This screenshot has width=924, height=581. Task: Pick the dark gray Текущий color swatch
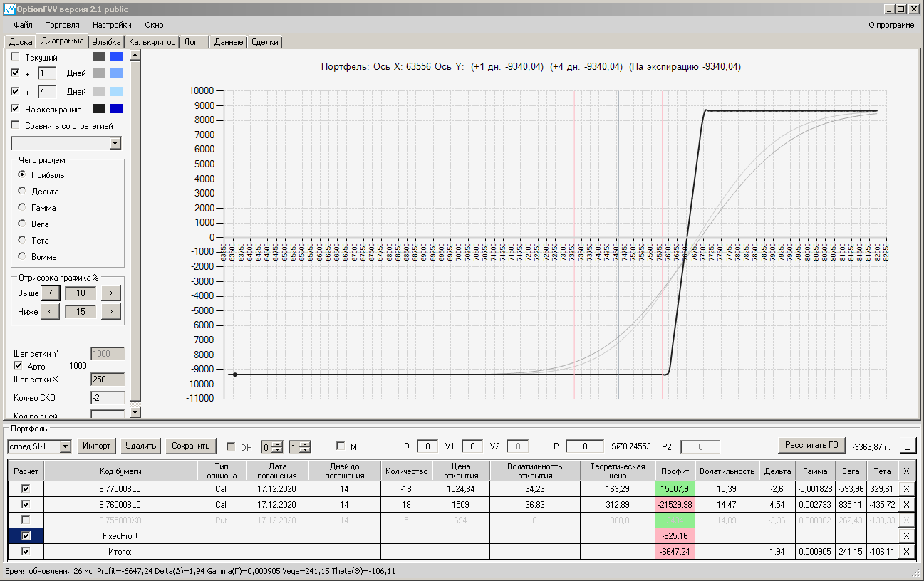[99, 57]
